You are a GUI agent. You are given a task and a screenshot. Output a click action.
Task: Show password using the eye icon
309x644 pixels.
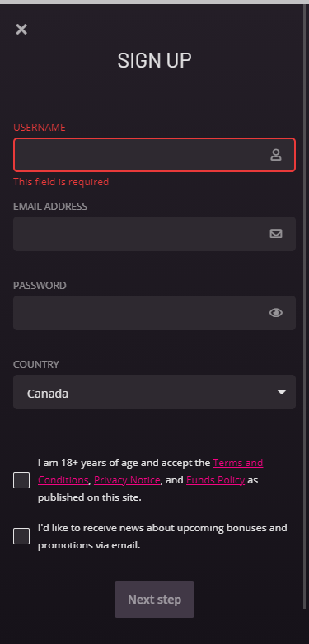276,313
